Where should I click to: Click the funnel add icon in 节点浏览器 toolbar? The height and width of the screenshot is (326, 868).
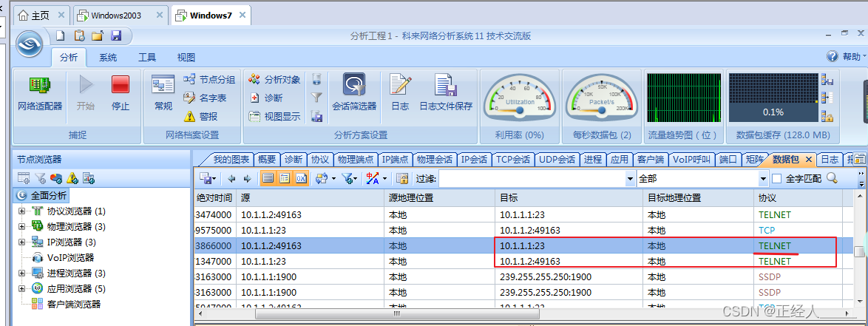tap(41, 178)
